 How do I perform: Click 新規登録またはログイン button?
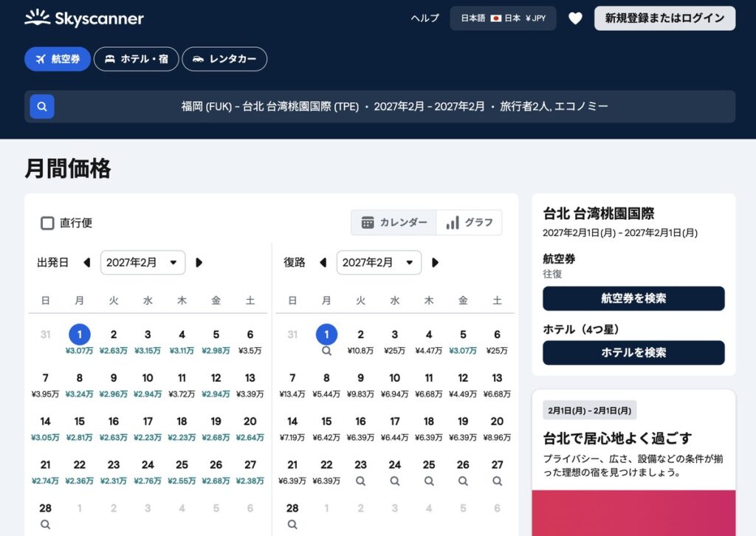point(664,18)
